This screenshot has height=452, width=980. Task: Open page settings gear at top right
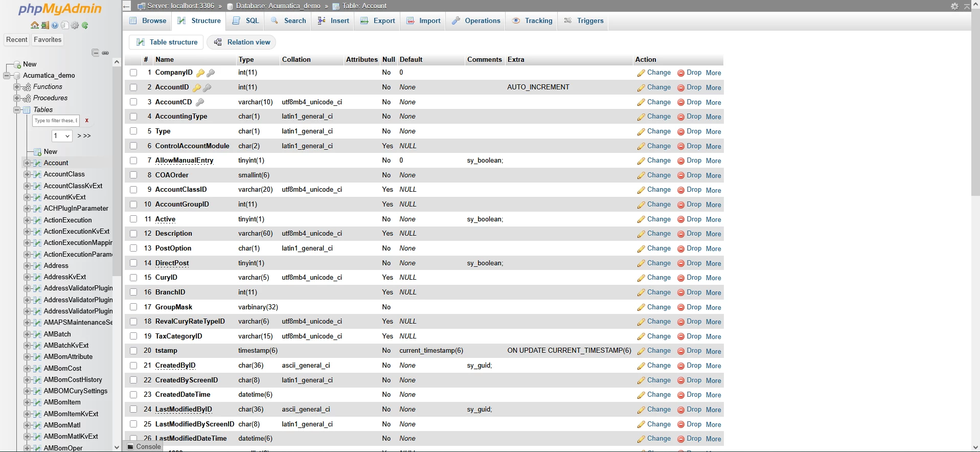click(954, 6)
